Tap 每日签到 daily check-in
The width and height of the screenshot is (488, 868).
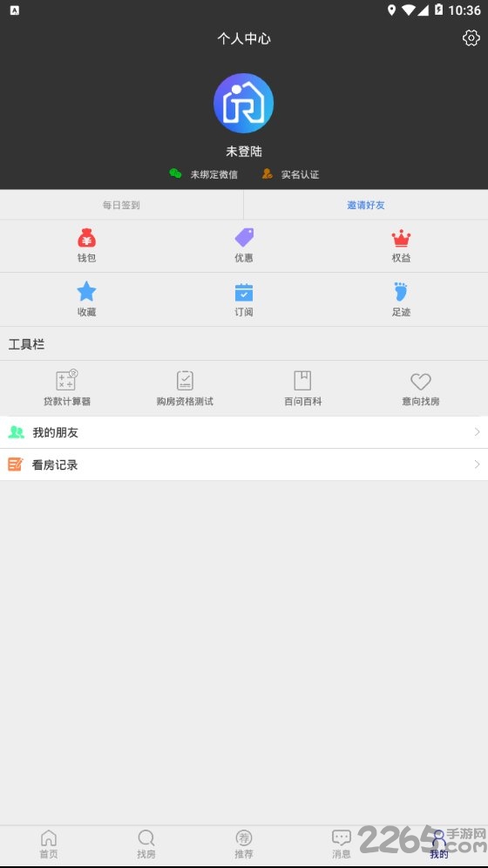[x=121, y=205]
